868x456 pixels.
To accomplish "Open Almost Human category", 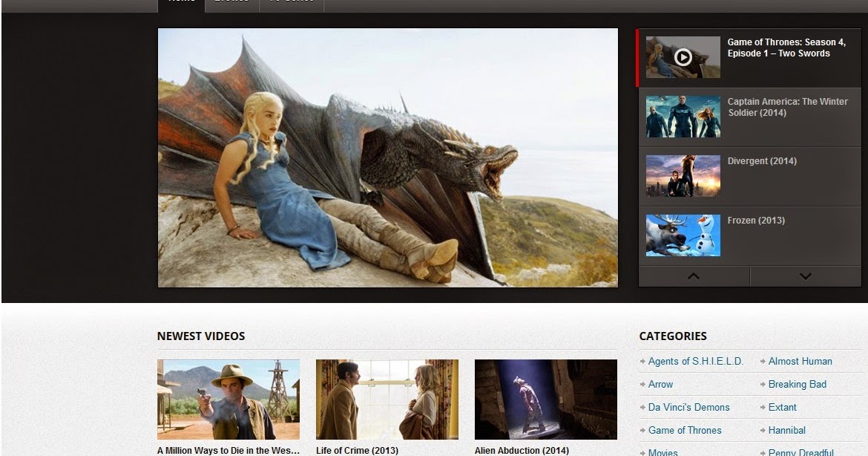I will (800, 361).
